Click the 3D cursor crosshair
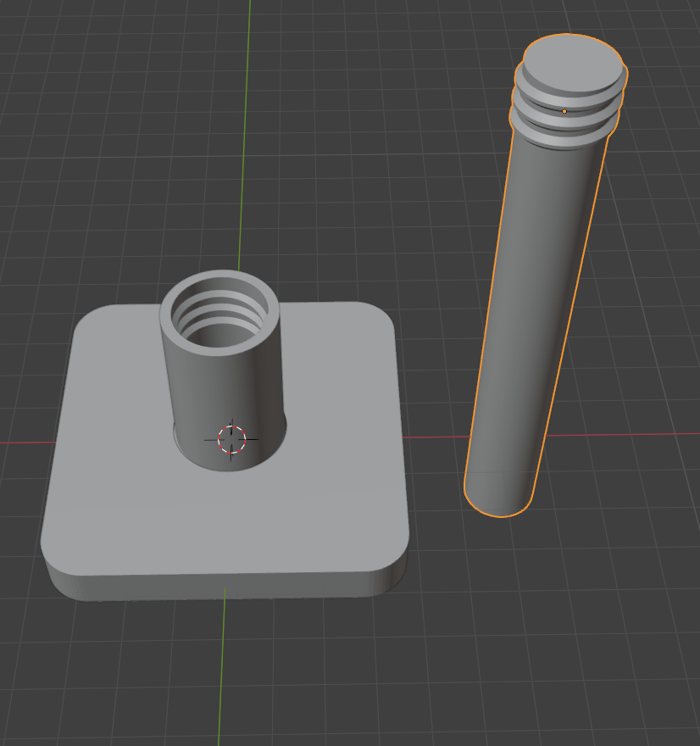The height and width of the screenshot is (746, 700). (x=231, y=439)
